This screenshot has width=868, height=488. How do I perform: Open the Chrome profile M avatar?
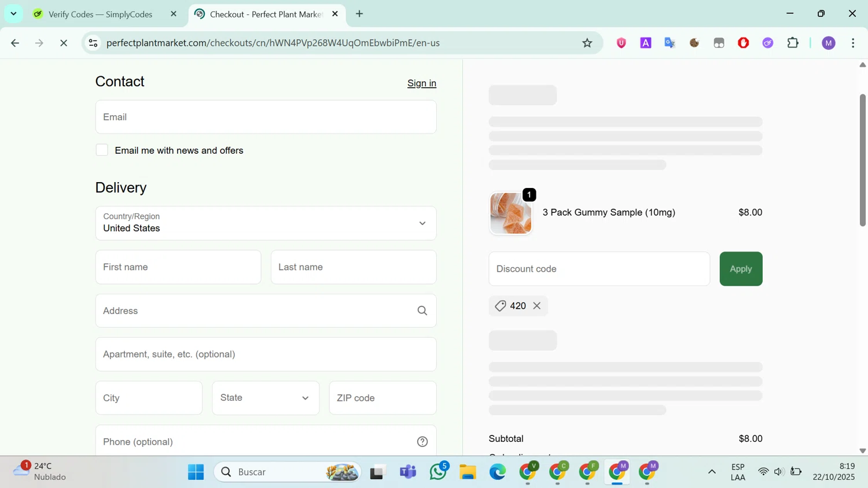(829, 43)
